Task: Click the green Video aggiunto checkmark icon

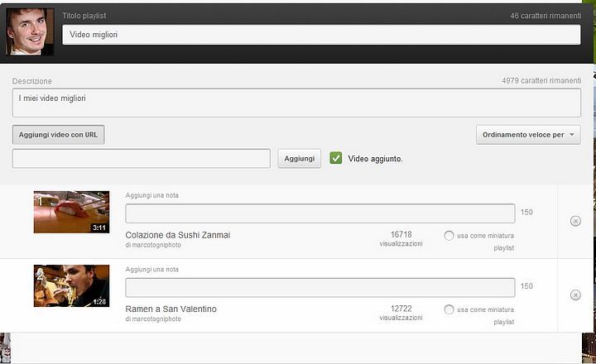Action: pyautogui.click(x=335, y=158)
